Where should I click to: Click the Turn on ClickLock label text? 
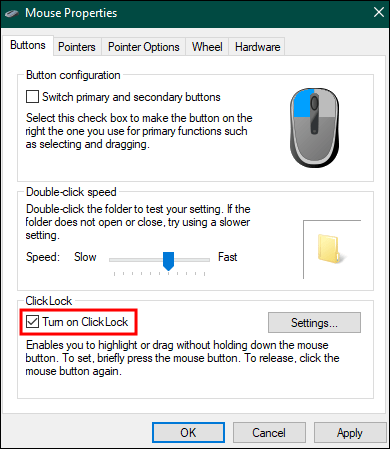[85, 322]
